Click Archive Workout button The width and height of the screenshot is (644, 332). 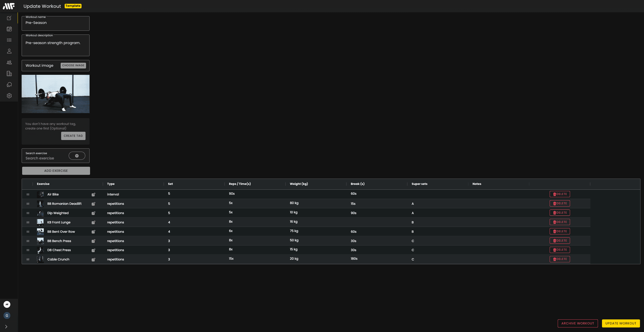578,323
